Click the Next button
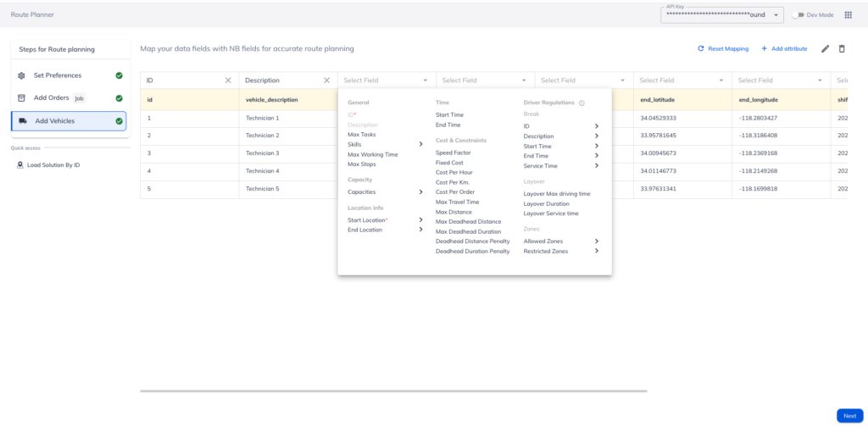 coord(849,416)
